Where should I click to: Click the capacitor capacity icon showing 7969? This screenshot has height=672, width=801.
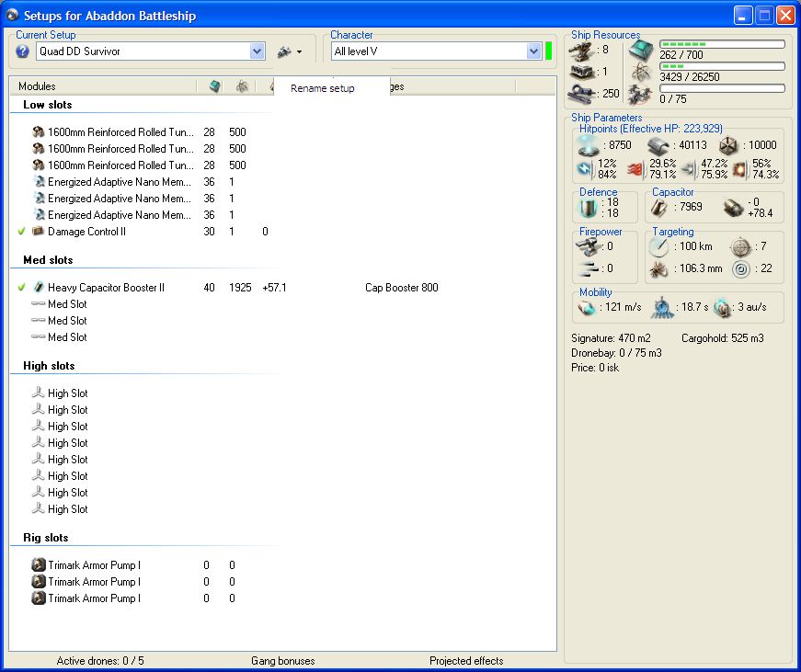click(659, 208)
